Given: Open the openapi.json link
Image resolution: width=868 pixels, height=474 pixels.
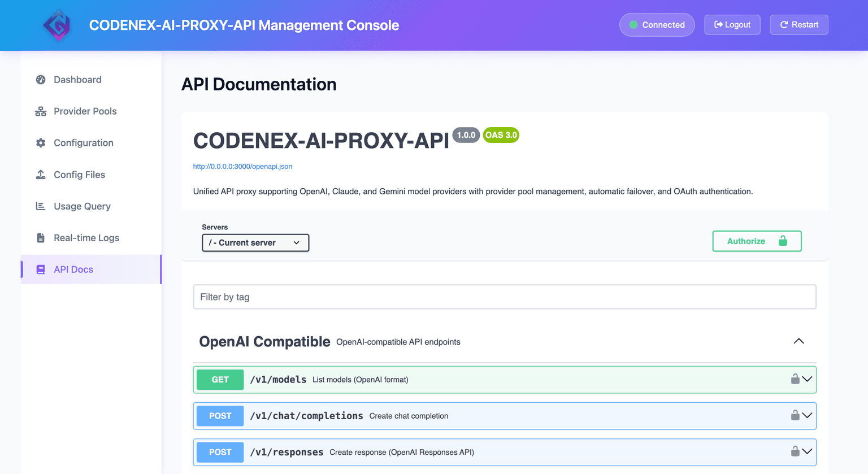Looking at the screenshot, I should 242,167.
